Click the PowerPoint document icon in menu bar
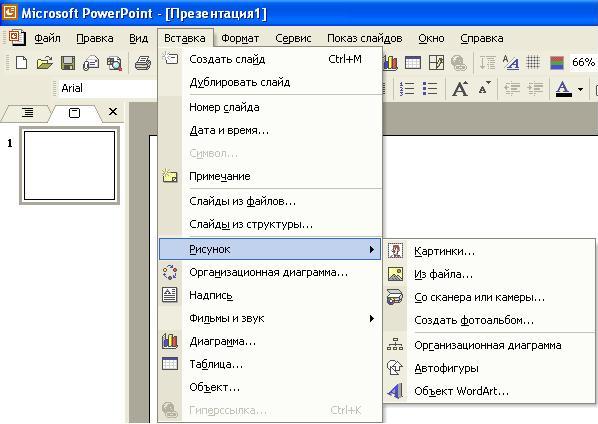The image size is (598, 424). pos(17,37)
